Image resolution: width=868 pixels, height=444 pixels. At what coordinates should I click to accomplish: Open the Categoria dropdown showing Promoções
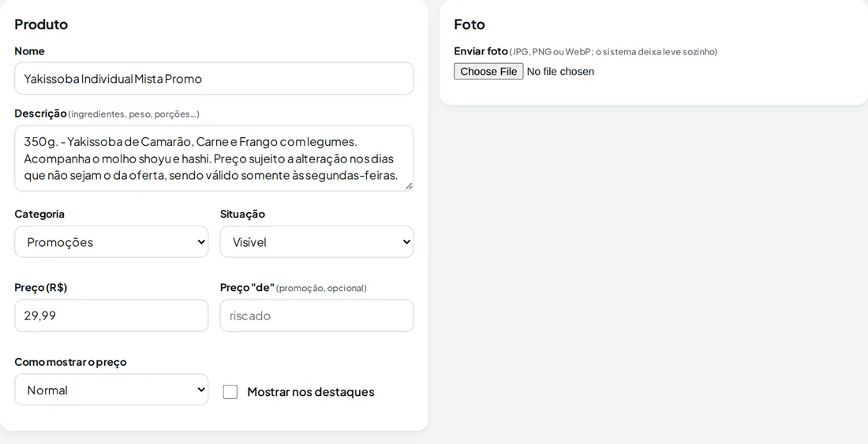111,241
